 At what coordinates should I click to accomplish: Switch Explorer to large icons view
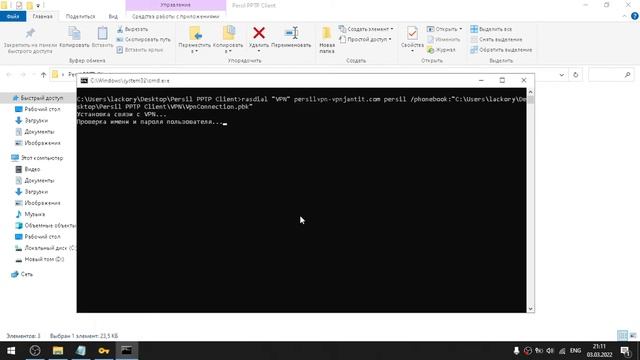[633, 336]
